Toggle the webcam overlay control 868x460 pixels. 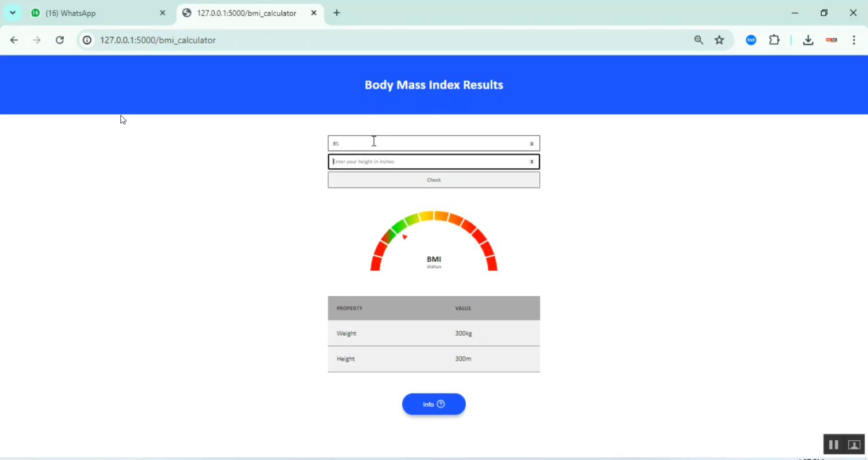854,444
